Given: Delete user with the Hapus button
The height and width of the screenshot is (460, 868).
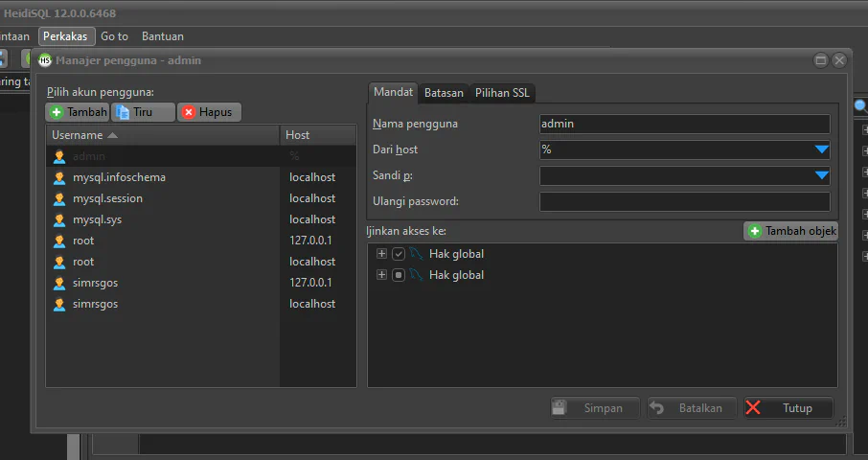Looking at the screenshot, I should pos(209,112).
